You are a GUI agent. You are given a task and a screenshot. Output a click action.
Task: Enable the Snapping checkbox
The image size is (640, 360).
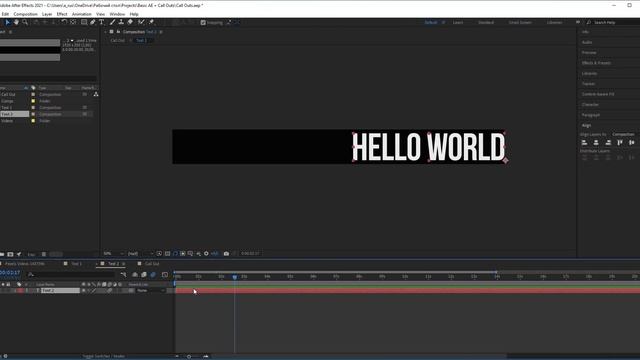pos(203,22)
